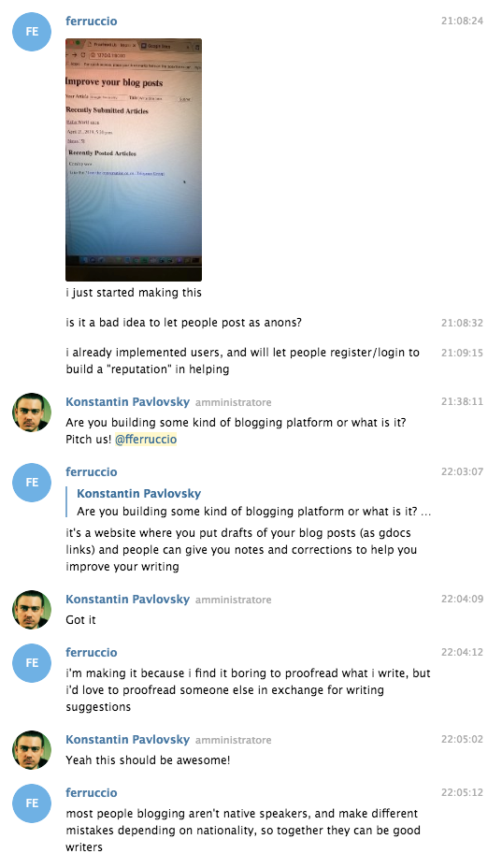502x868 pixels.
Task: Click the Konstantin Pavlovsky name above 'Got it'
Action: pos(128,599)
